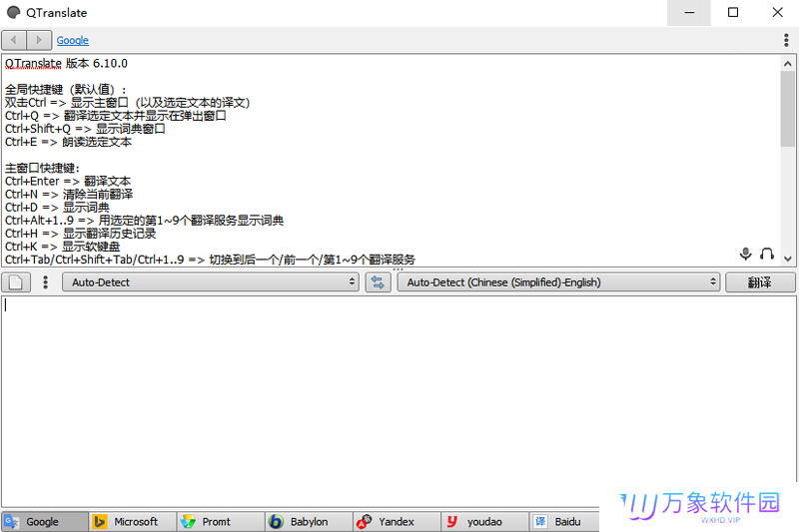Click the line 'Ctrl+Q => 翻译选定文本并显示在弹出窗口'
The image size is (799, 532).
click(x=116, y=116)
